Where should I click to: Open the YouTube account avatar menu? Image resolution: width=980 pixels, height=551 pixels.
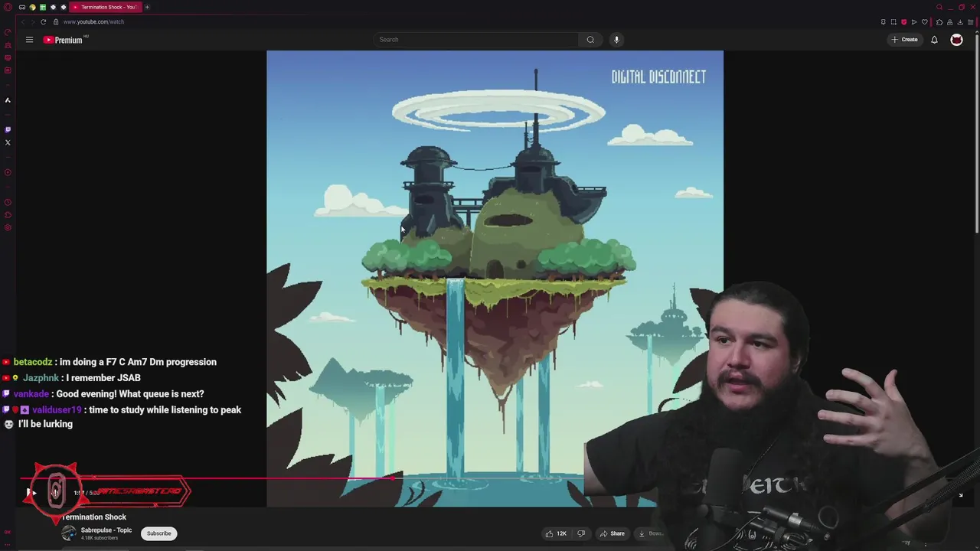pyautogui.click(x=956, y=40)
